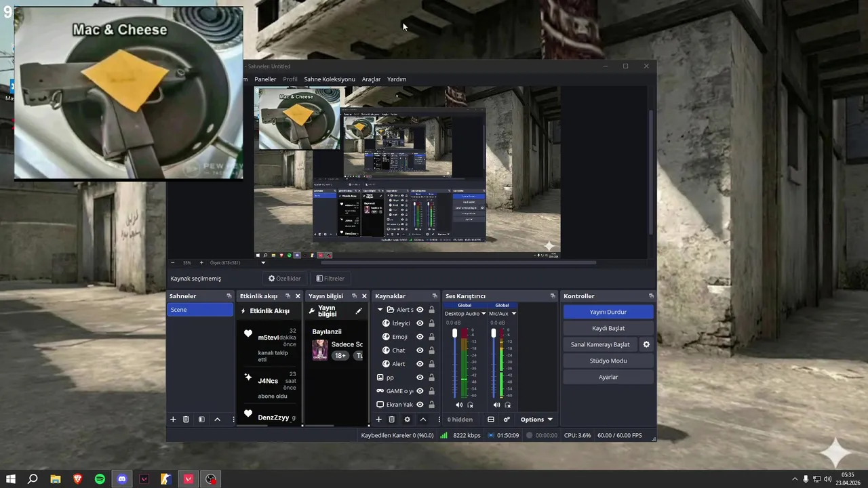
Task: Open the mixer Options dropdown
Action: coord(536,420)
